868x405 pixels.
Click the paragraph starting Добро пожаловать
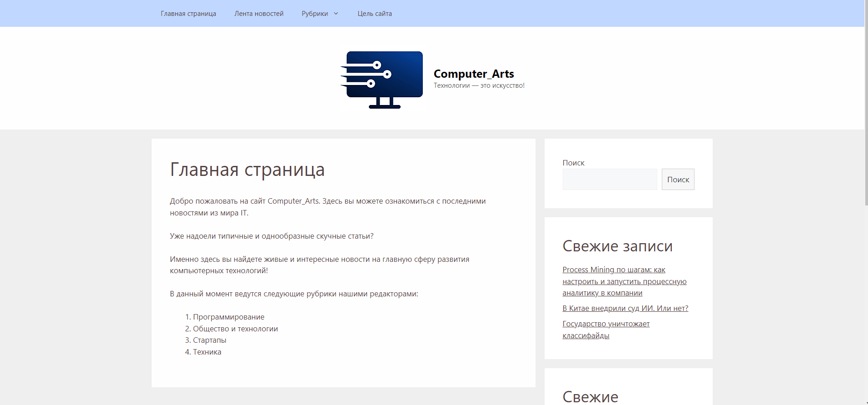coord(328,207)
